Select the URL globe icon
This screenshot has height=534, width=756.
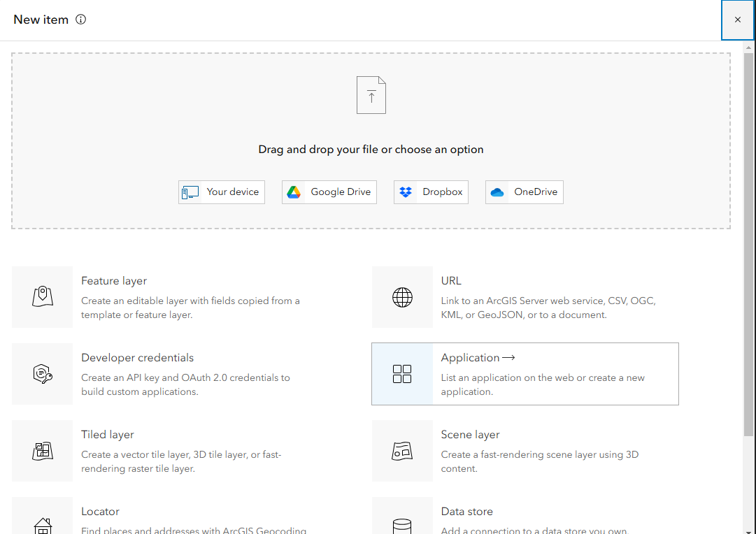pyautogui.click(x=402, y=297)
